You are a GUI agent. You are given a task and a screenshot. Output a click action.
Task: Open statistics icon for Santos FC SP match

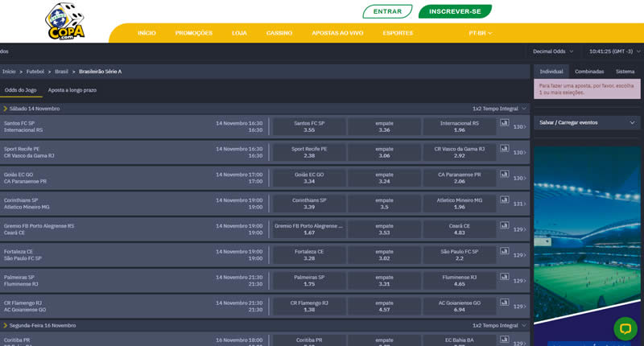tap(505, 123)
